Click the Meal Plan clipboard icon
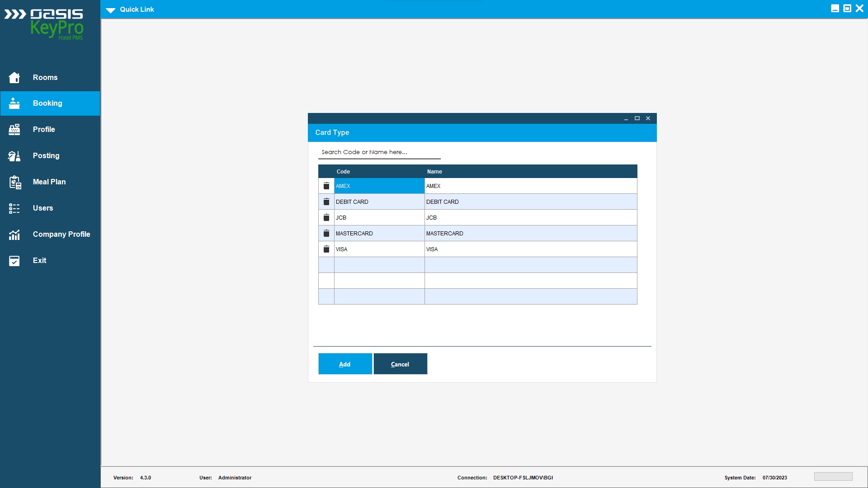 click(15, 182)
